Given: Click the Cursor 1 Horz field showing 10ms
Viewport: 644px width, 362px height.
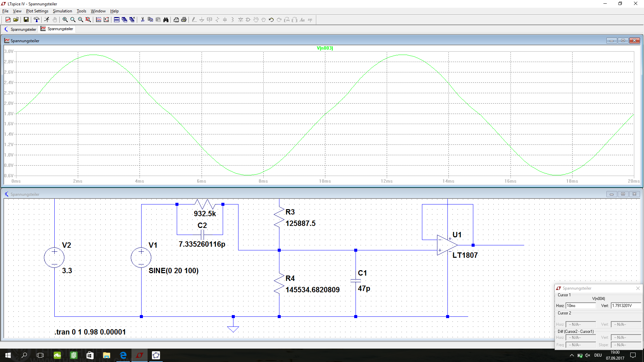Looking at the screenshot, I should (581, 306).
